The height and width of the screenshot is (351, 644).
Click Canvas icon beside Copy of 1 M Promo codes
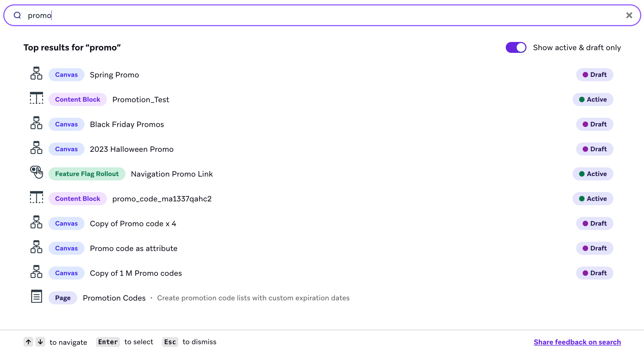(36, 271)
